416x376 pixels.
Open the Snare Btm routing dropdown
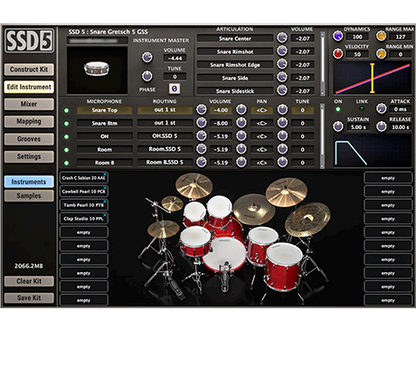point(165,123)
